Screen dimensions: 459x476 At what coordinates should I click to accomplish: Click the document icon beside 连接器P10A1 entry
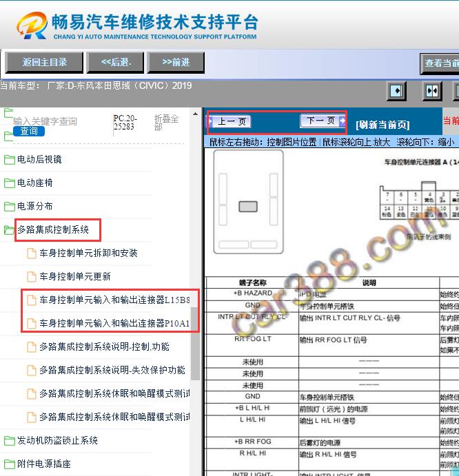coord(32,323)
